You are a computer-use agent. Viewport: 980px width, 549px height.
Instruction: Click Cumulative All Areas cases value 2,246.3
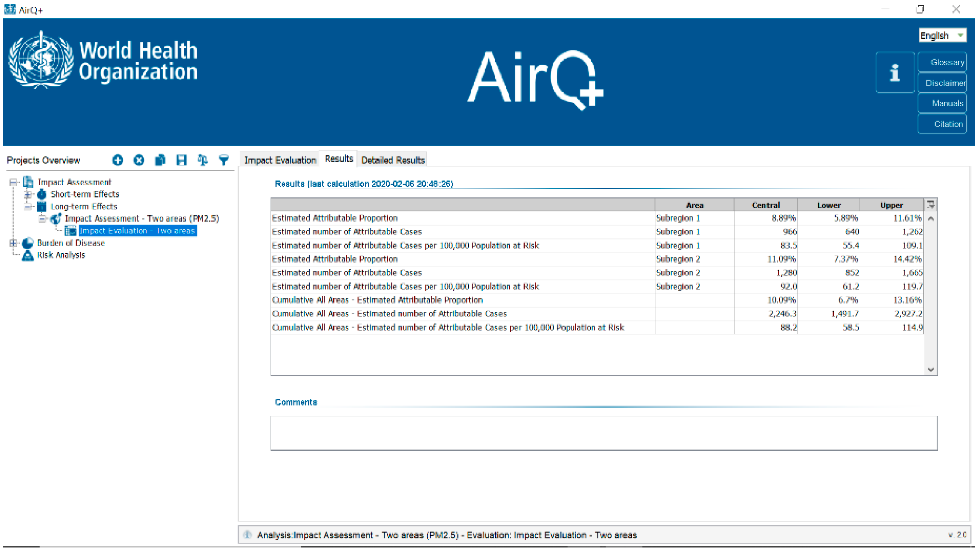coord(782,314)
